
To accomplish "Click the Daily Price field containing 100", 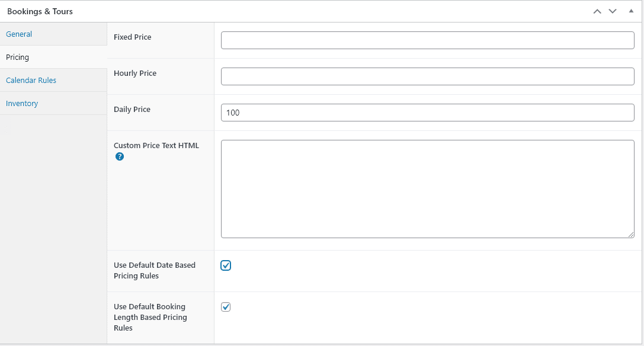I will 428,113.
